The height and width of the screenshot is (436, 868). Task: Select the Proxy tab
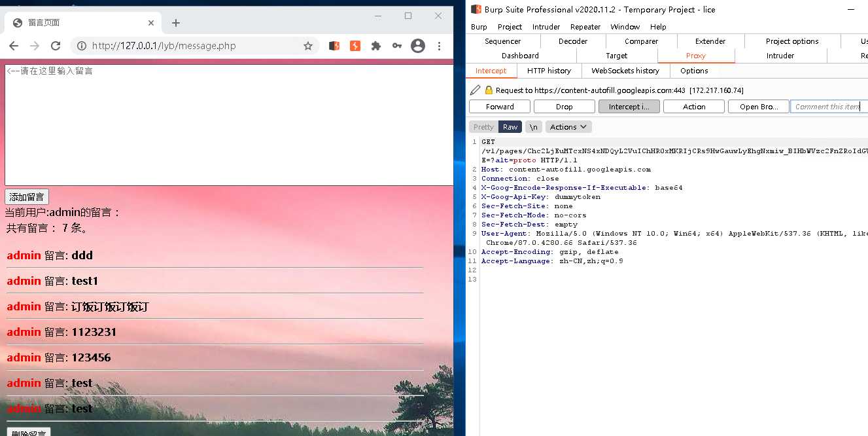click(696, 56)
